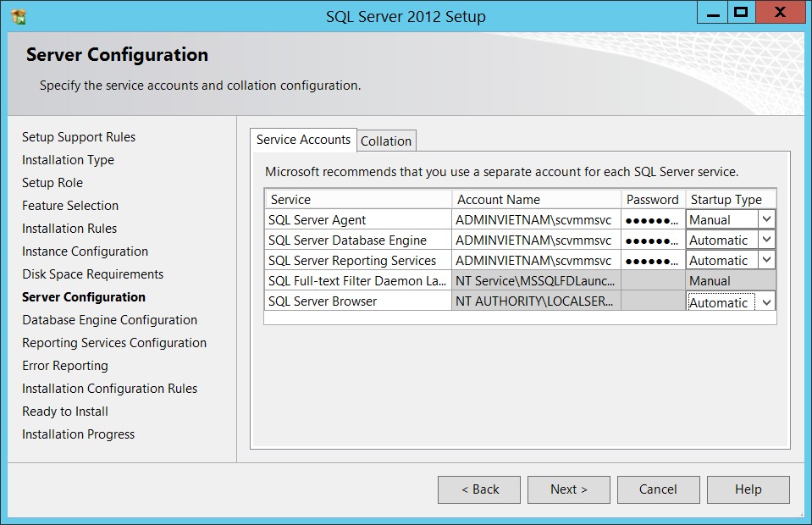The image size is (812, 525).
Task: Open the Help button
Action: (748, 489)
